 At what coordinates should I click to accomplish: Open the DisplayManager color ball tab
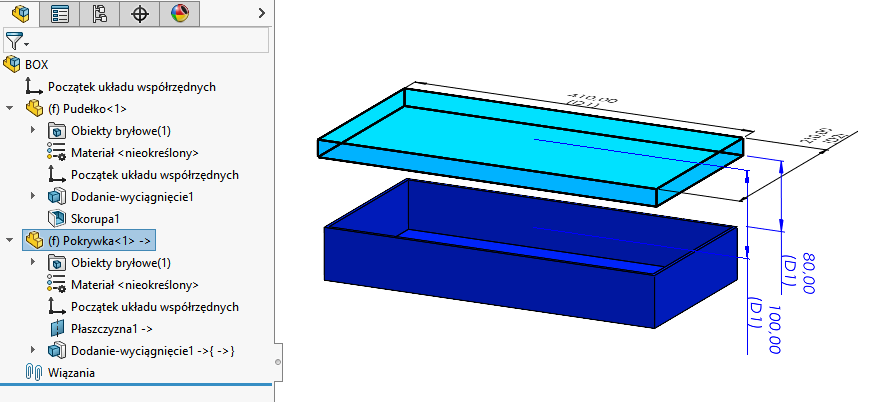click(x=179, y=14)
